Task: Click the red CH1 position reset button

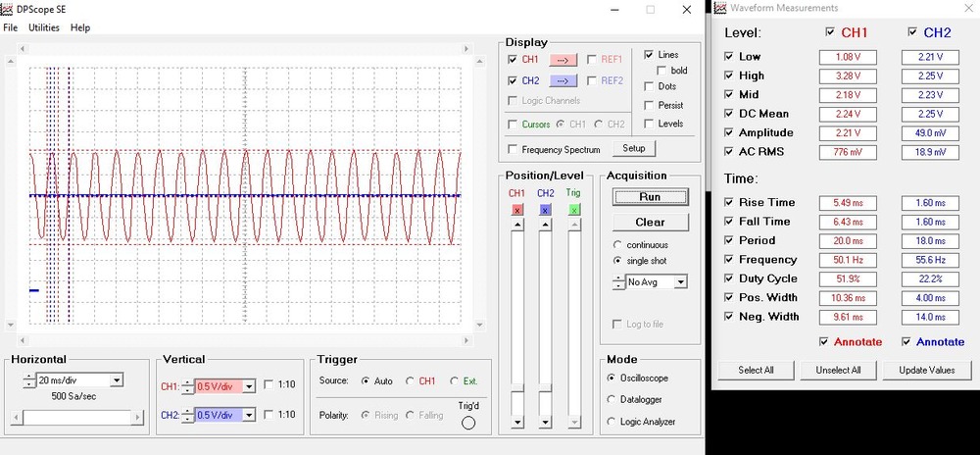Action: [516, 210]
